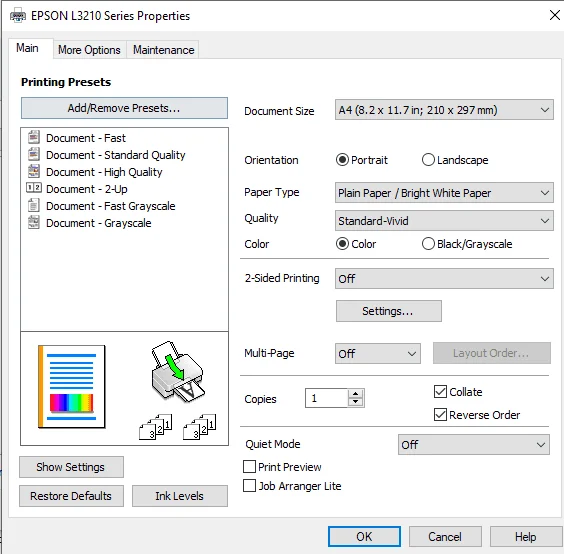
Task: Open 2-sided printing Settings button
Action: point(389,311)
